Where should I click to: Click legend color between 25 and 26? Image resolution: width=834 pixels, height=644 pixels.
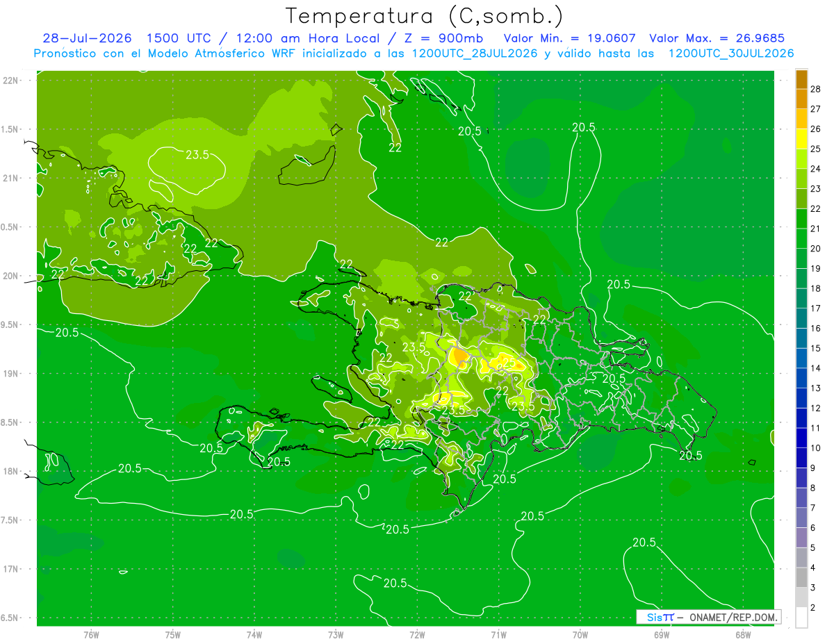click(x=802, y=138)
